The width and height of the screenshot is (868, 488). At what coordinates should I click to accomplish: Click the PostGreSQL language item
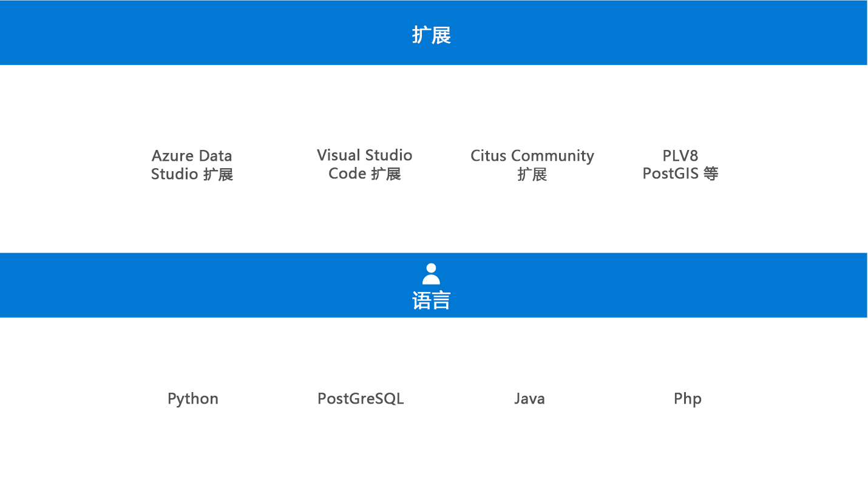[x=361, y=399]
